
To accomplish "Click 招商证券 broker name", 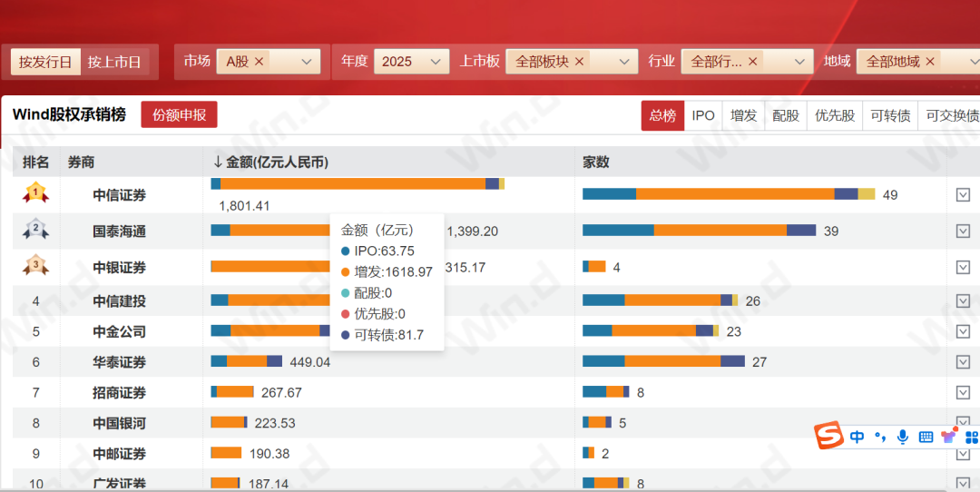I will pyautogui.click(x=120, y=392).
